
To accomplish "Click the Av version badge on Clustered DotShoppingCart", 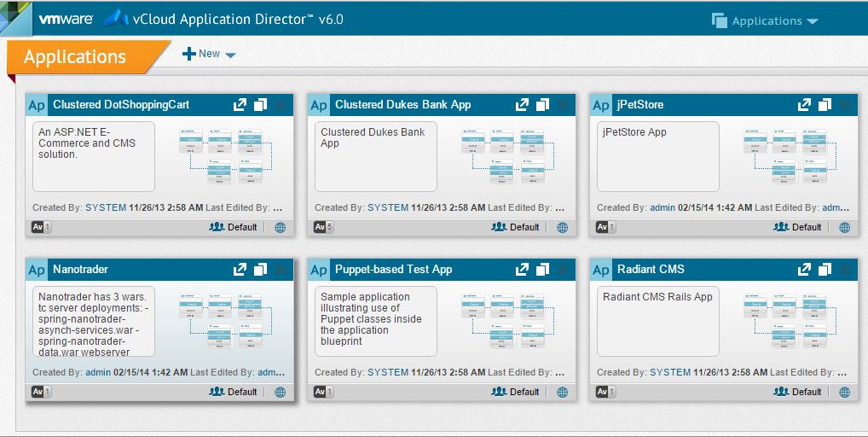I will pos(41,226).
